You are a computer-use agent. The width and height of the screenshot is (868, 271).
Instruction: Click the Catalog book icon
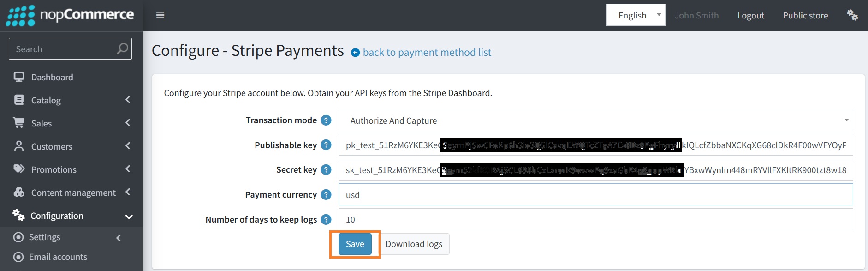click(x=19, y=100)
